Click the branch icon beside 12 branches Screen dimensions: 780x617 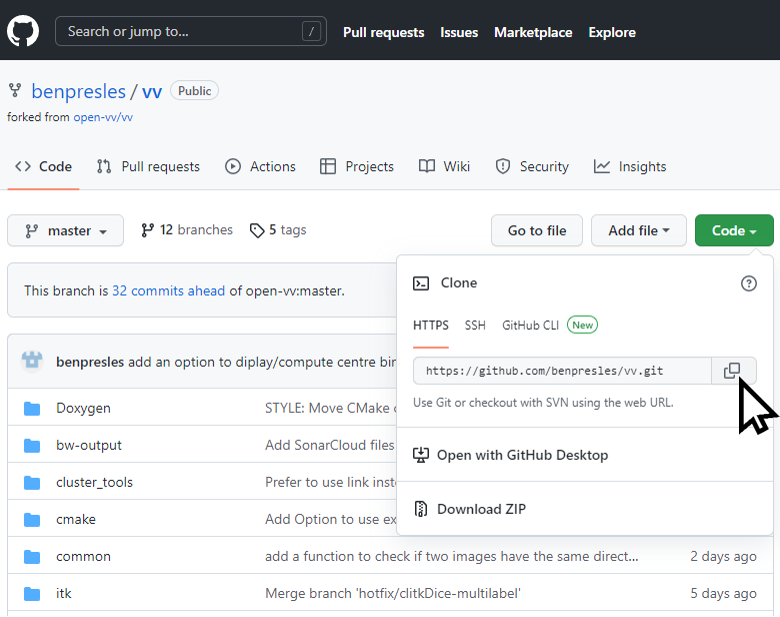click(147, 230)
